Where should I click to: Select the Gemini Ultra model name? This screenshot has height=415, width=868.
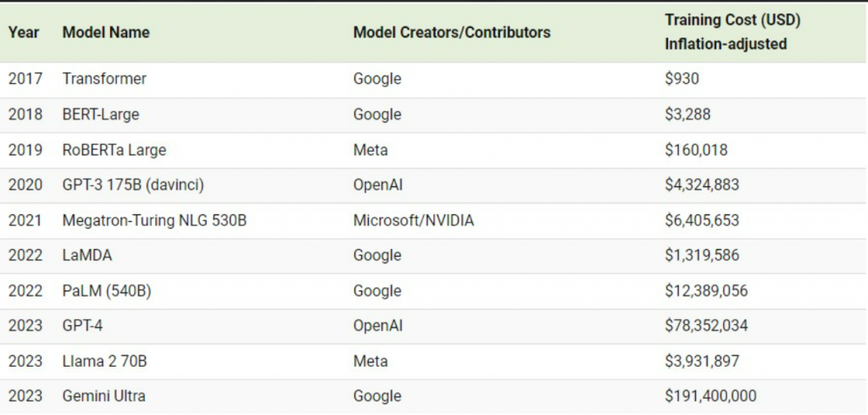(103, 396)
